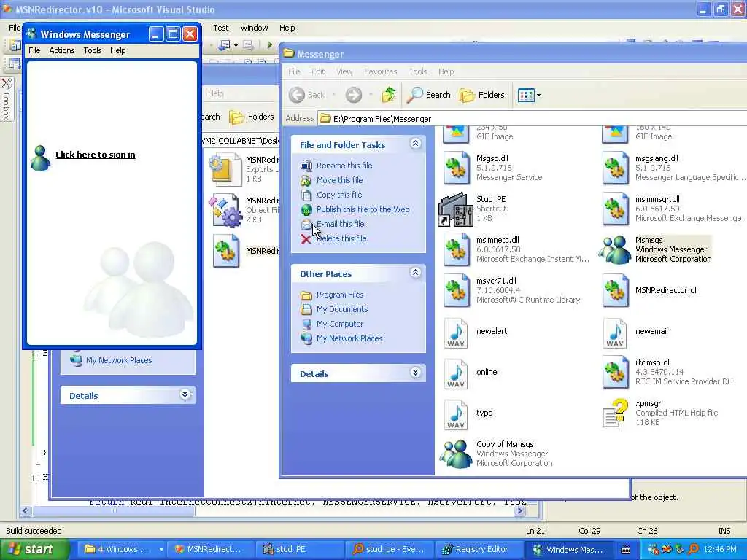Expand Details panel in Messenger window
This screenshot has width=747, height=560.
click(415, 373)
